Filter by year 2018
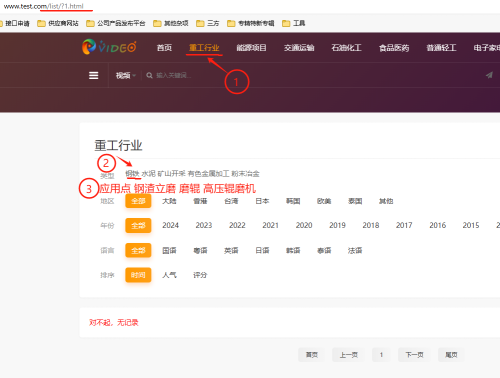500x378 pixels. coord(371,225)
